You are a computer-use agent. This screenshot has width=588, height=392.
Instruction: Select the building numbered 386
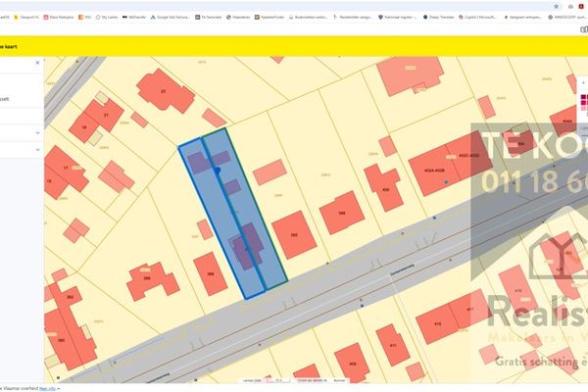coord(149,279)
